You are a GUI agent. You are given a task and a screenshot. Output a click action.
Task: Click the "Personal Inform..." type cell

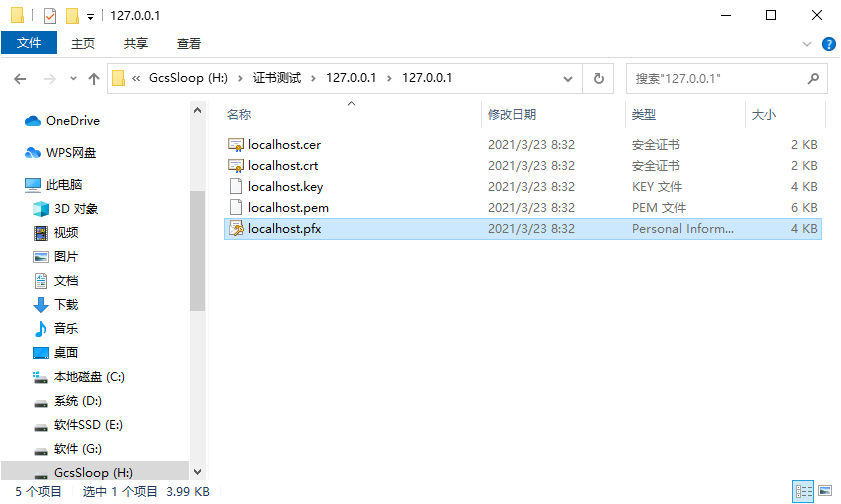click(x=682, y=229)
